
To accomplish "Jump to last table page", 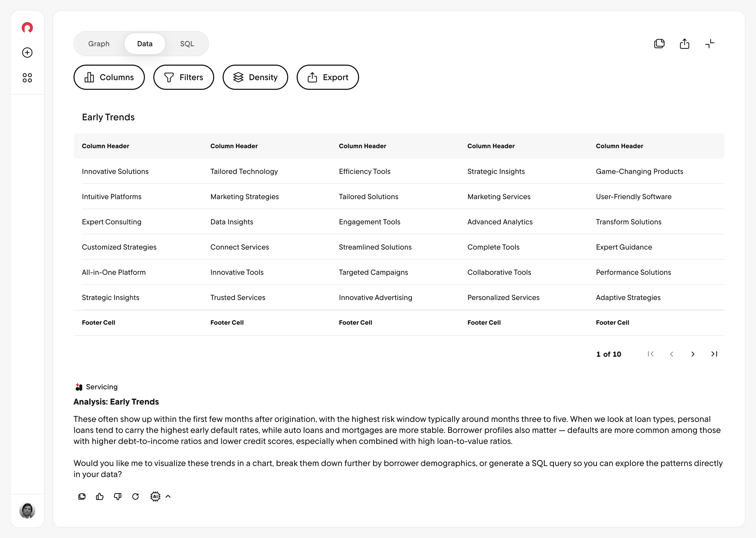I will point(714,354).
